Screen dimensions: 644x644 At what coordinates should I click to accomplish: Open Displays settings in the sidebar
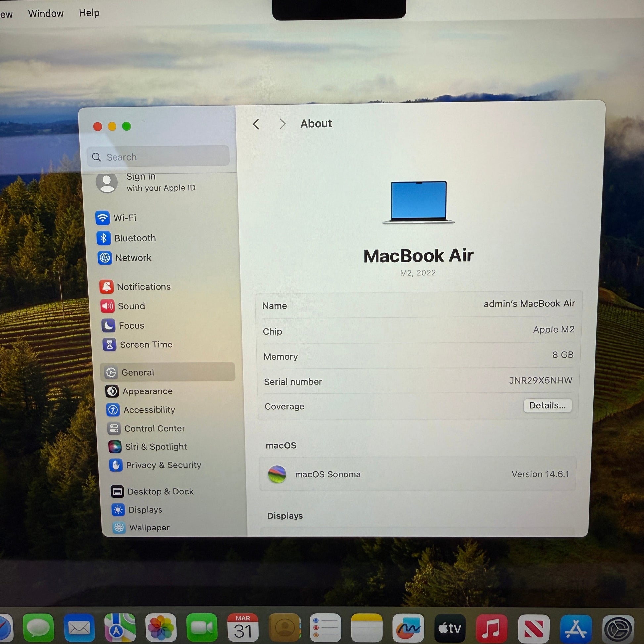137,510
